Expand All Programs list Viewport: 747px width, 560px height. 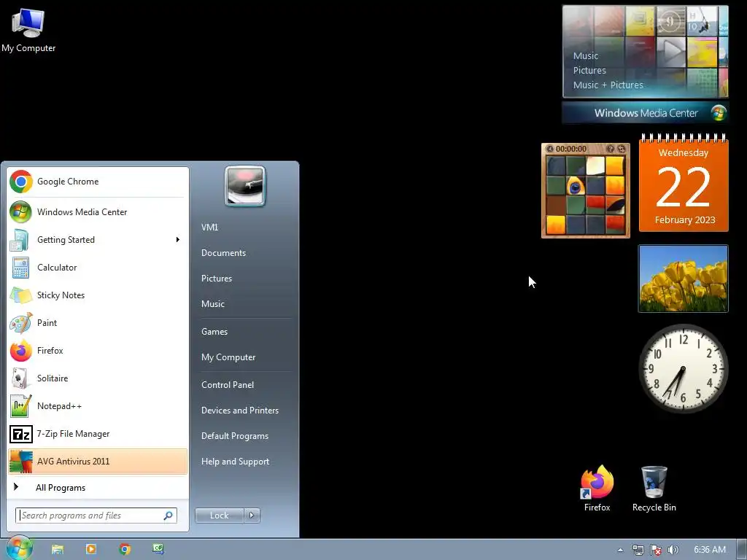coord(98,487)
